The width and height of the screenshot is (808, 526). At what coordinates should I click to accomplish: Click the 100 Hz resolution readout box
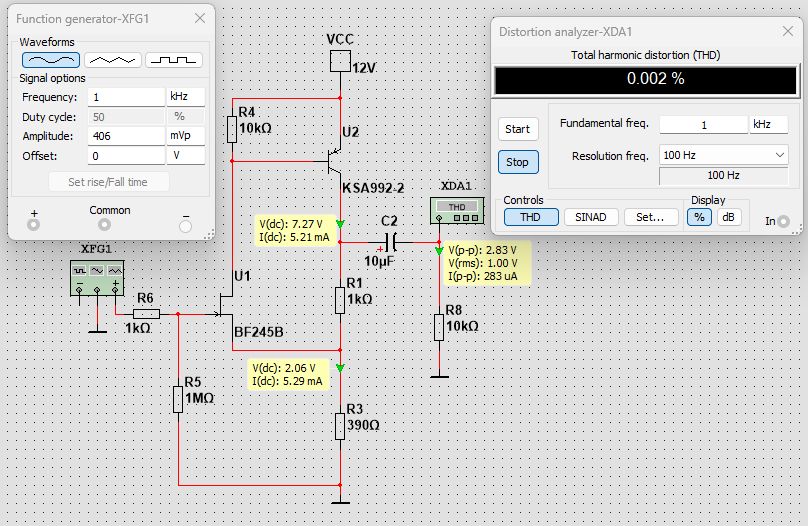tap(723, 176)
